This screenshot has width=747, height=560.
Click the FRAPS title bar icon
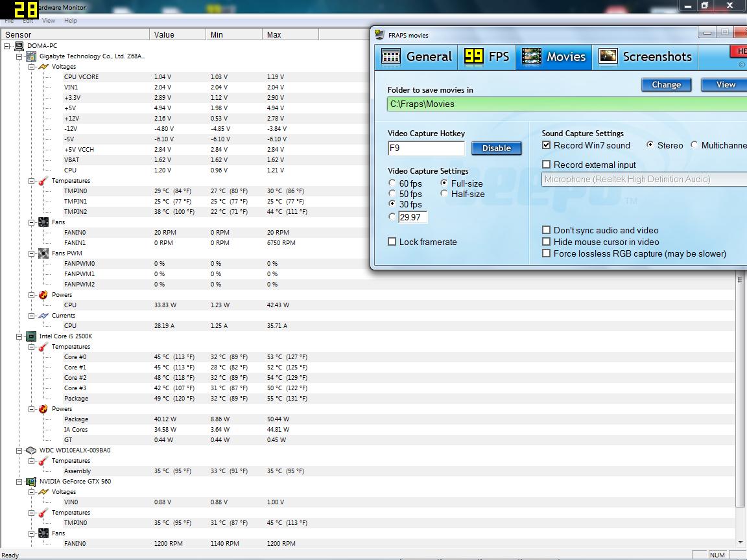click(x=380, y=35)
